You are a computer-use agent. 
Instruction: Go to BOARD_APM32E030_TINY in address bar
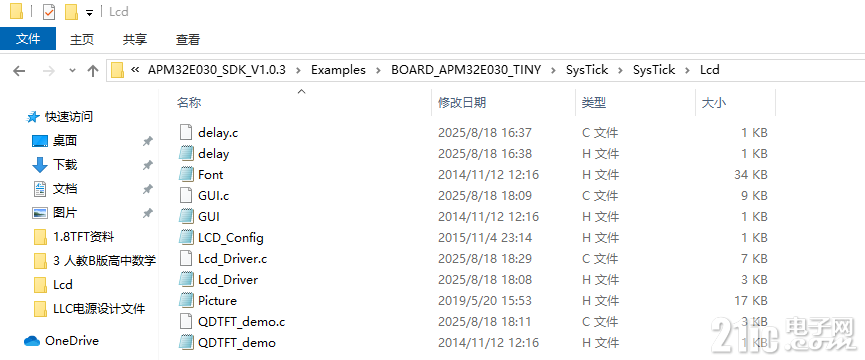coord(466,70)
